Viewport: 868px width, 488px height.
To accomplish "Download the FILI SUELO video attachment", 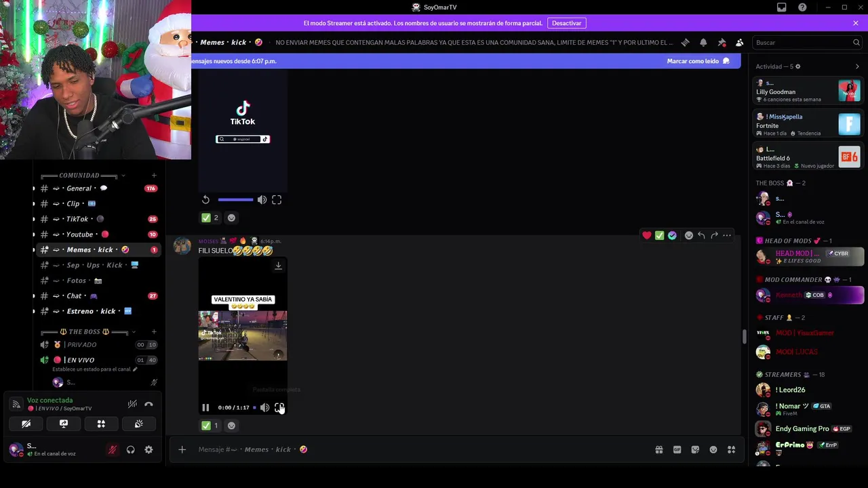I will (278, 266).
